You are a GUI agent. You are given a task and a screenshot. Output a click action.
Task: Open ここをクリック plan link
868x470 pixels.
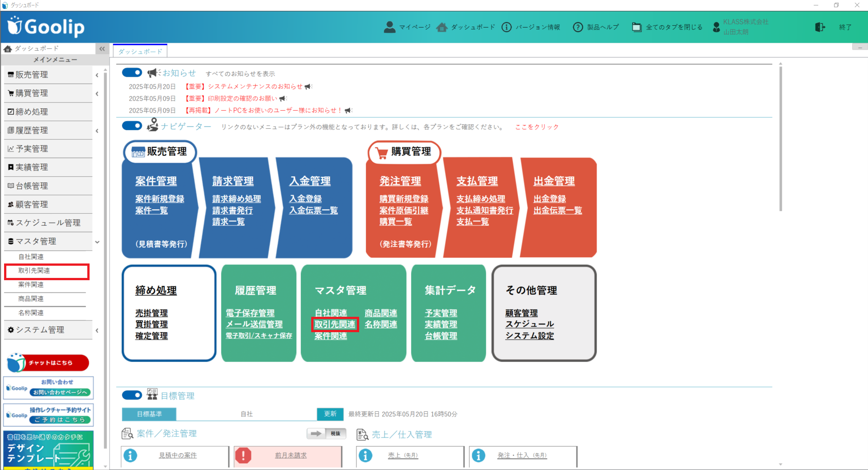point(537,127)
